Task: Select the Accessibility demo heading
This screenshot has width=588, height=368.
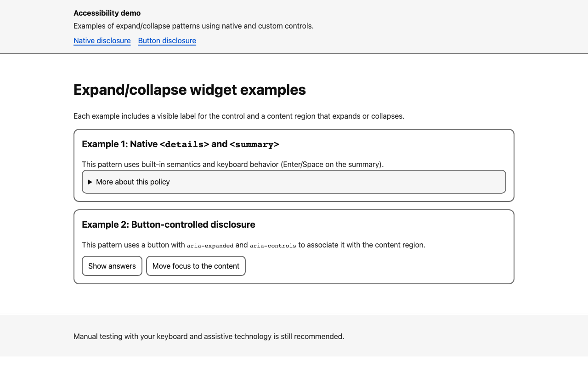Action: pos(107,13)
